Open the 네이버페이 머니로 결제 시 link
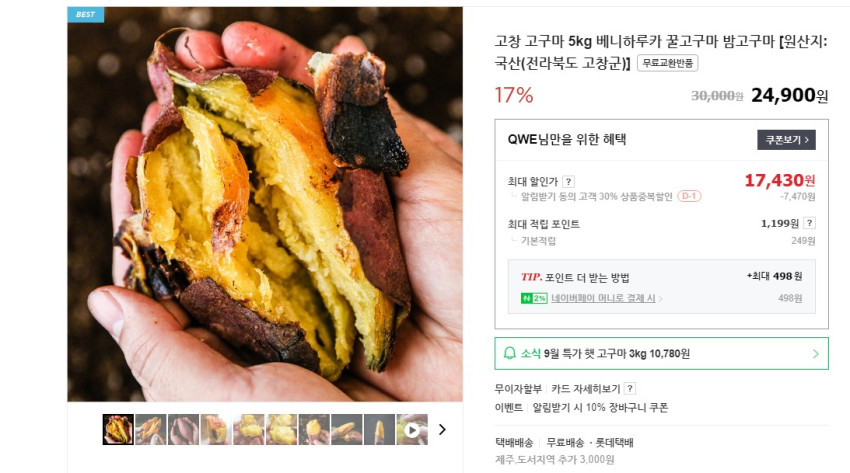The height and width of the screenshot is (473, 850). click(x=603, y=298)
